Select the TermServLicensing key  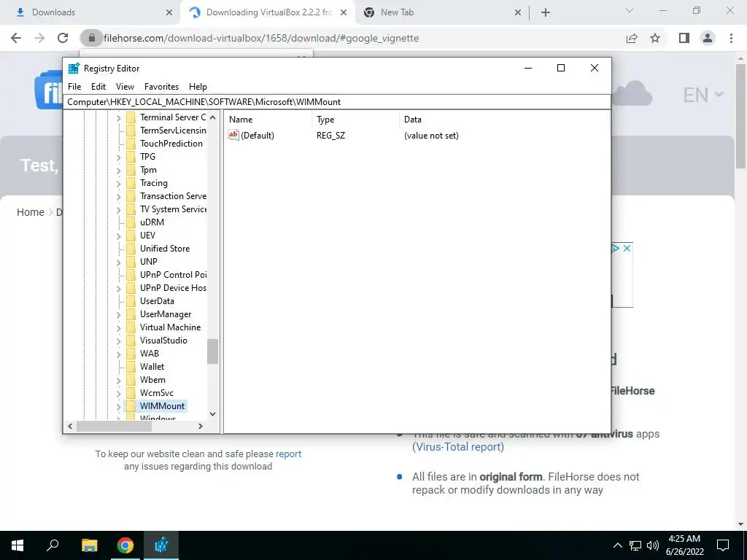(x=173, y=131)
